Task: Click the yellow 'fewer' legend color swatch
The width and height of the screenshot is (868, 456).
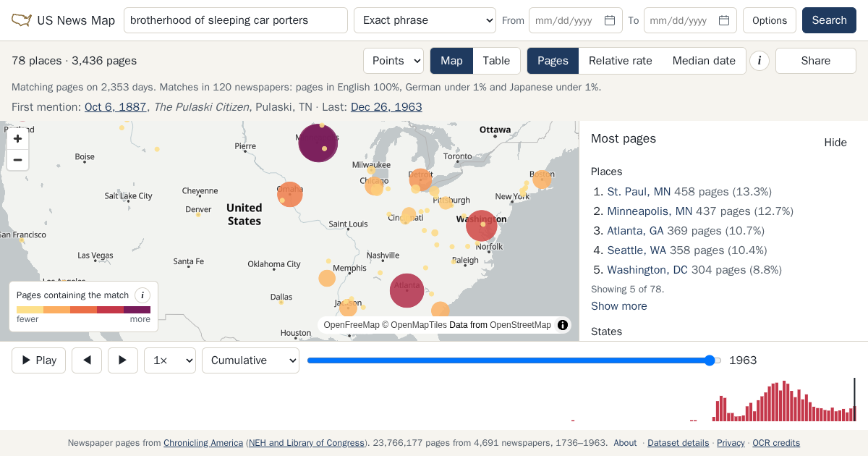Action: click(x=30, y=310)
